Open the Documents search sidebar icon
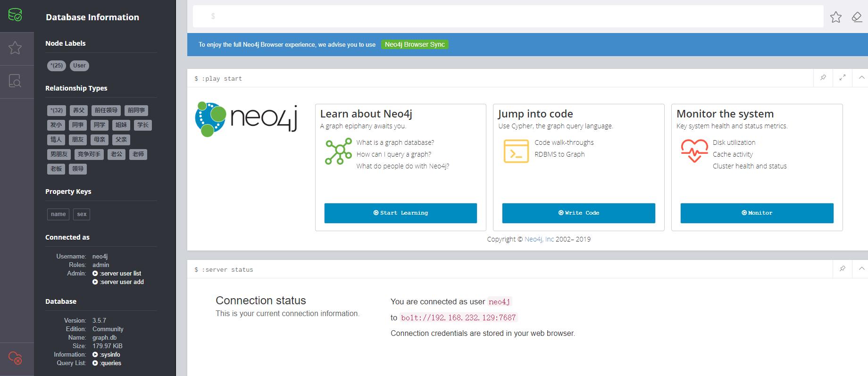 pos(15,81)
